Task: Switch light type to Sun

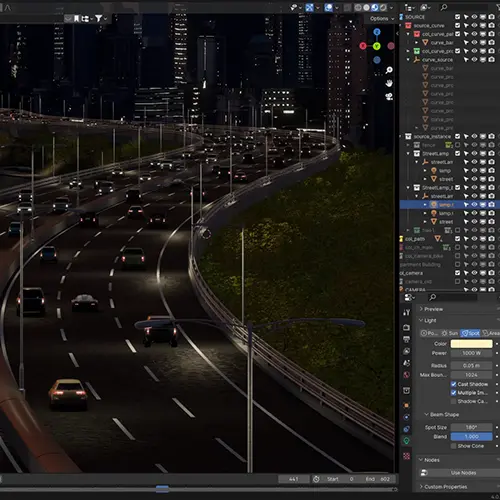Action: click(450, 333)
